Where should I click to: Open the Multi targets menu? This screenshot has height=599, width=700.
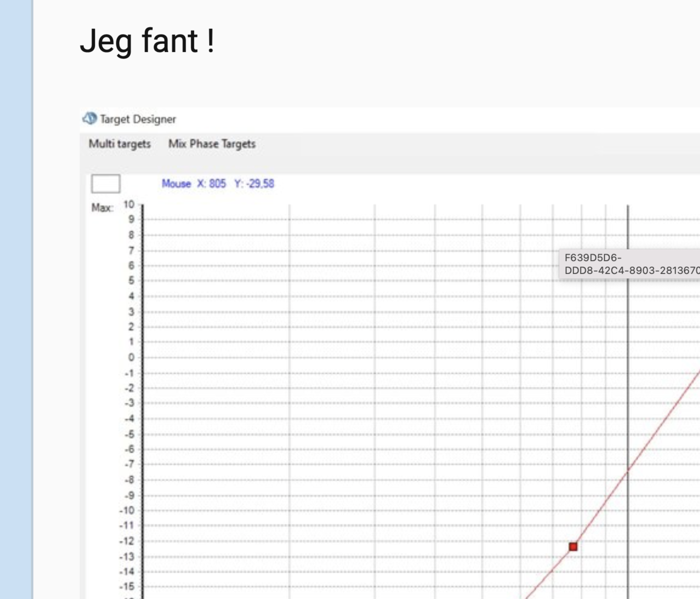(x=120, y=144)
